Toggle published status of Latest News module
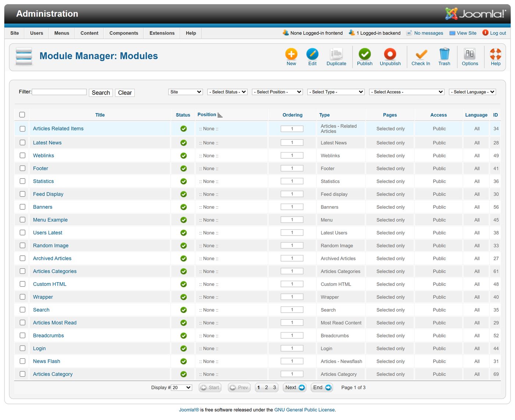Viewport: 515px width, 420px height. (x=184, y=143)
